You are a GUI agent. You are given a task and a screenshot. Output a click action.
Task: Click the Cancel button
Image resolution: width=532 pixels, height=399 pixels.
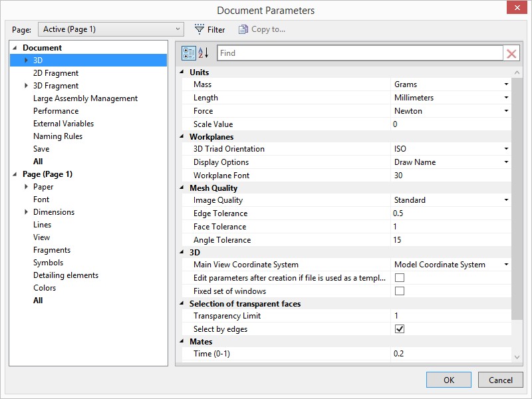coord(500,380)
